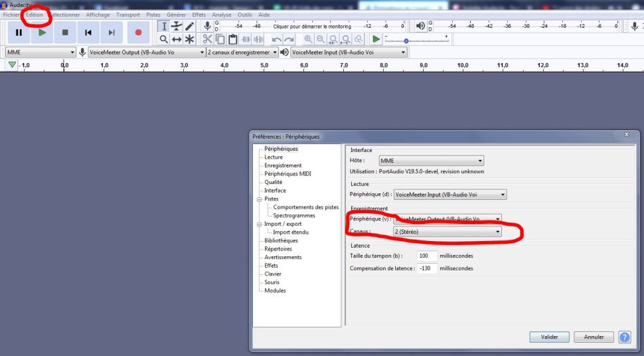Select the Draw pencil tool
Viewport: 644px width, 356px height.
click(x=189, y=27)
